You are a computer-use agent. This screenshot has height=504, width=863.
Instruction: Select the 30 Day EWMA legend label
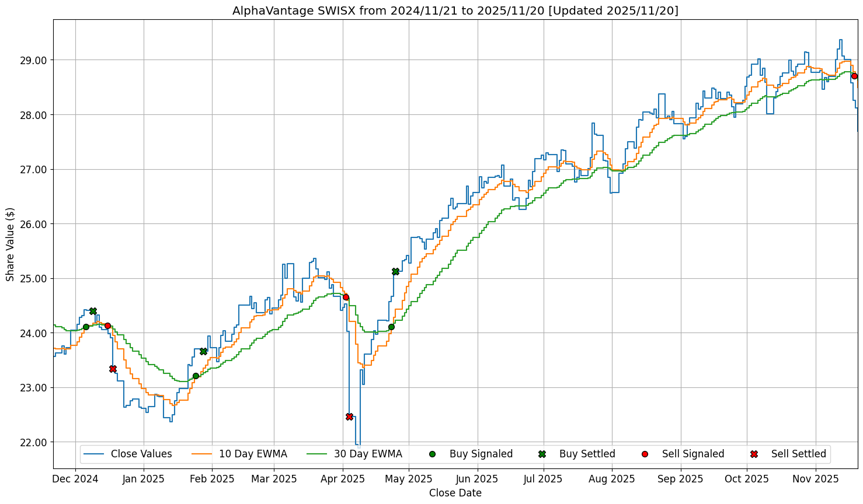pos(368,454)
